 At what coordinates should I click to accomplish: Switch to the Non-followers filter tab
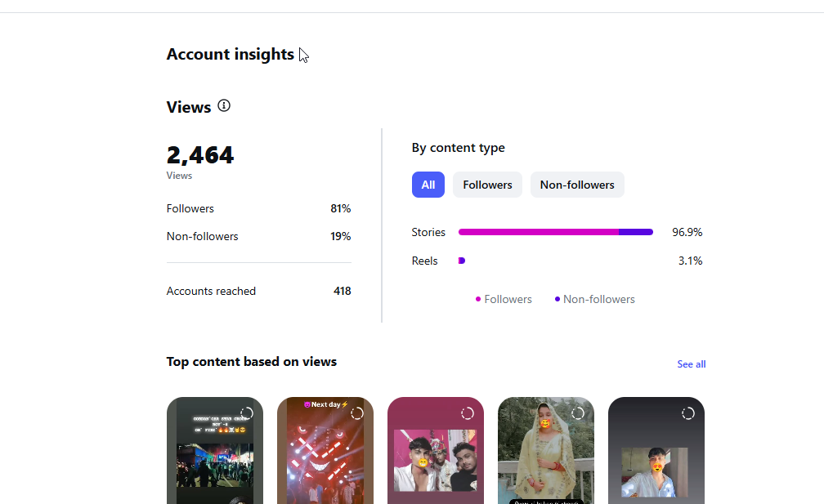point(577,185)
